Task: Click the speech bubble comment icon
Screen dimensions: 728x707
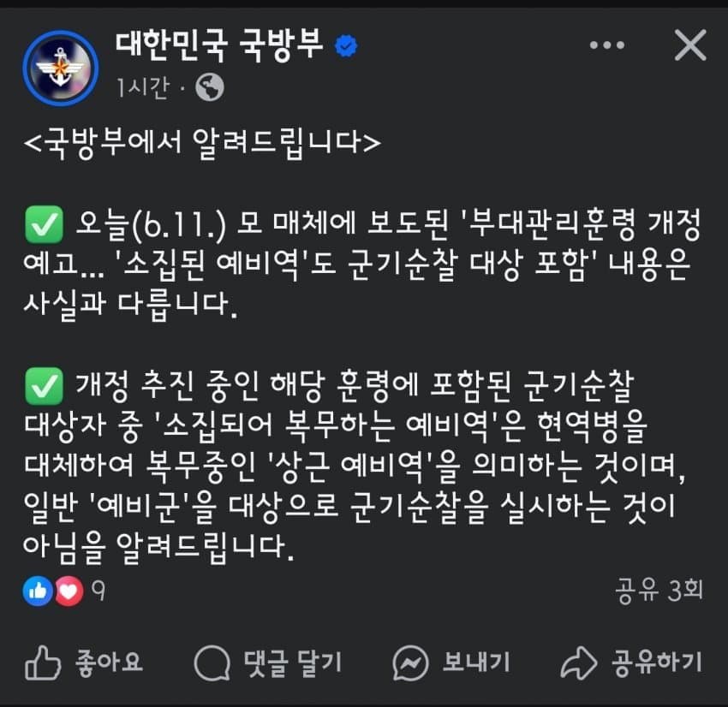Action: coord(212,662)
